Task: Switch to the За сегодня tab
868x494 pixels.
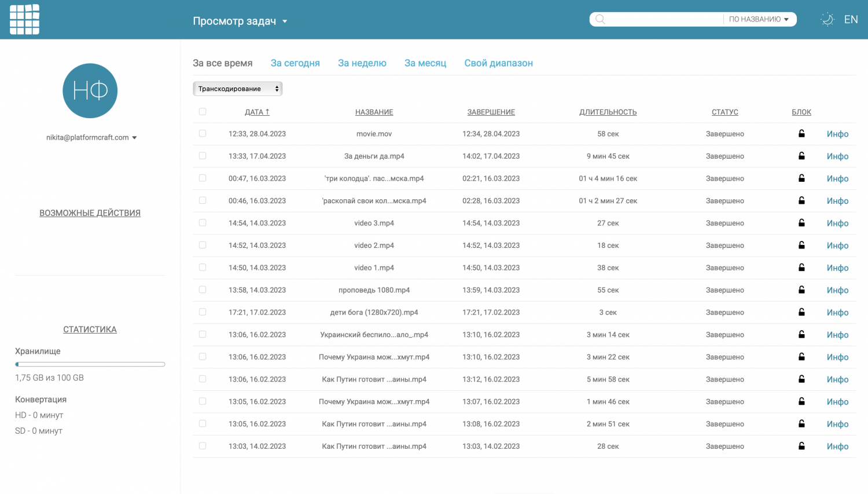Action: click(295, 63)
